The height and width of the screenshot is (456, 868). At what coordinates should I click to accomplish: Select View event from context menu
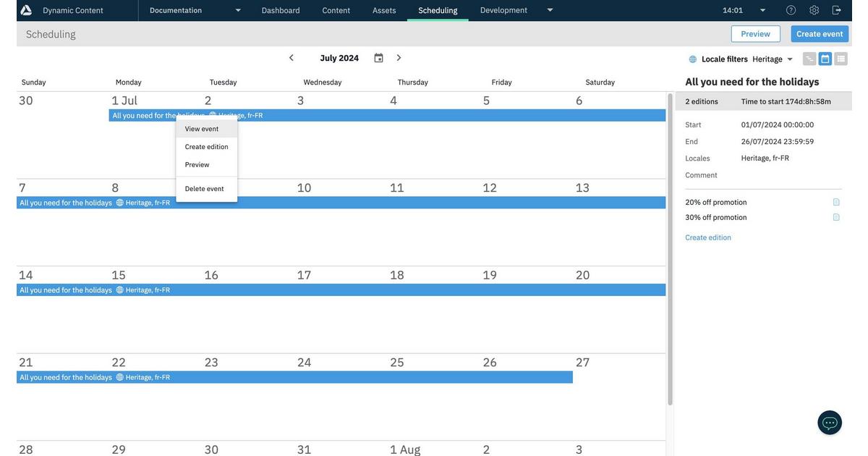207,129
